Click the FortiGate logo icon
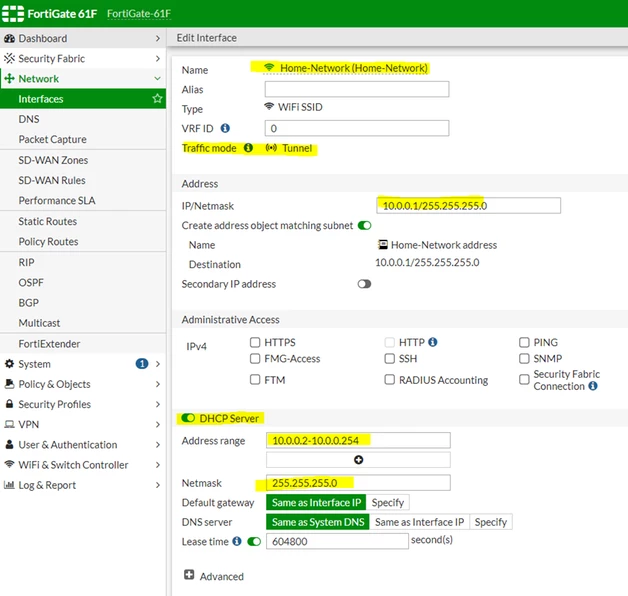The height and width of the screenshot is (596, 628). 13,14
